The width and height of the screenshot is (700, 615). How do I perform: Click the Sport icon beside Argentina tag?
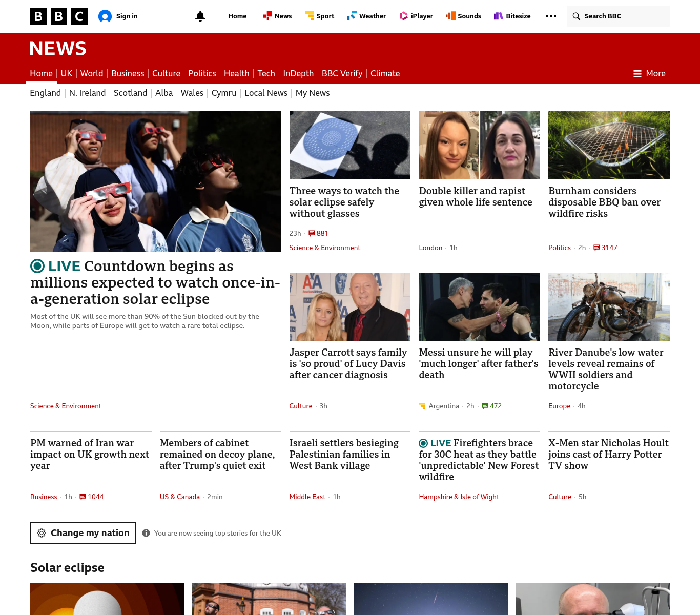coord(422,406)
